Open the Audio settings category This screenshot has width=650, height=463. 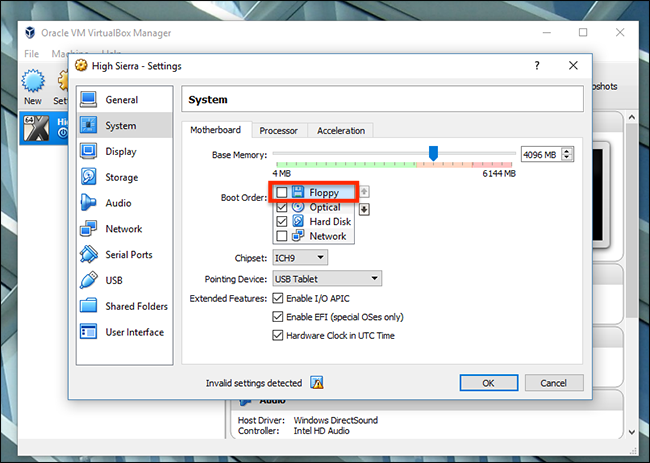click(124, 203)
